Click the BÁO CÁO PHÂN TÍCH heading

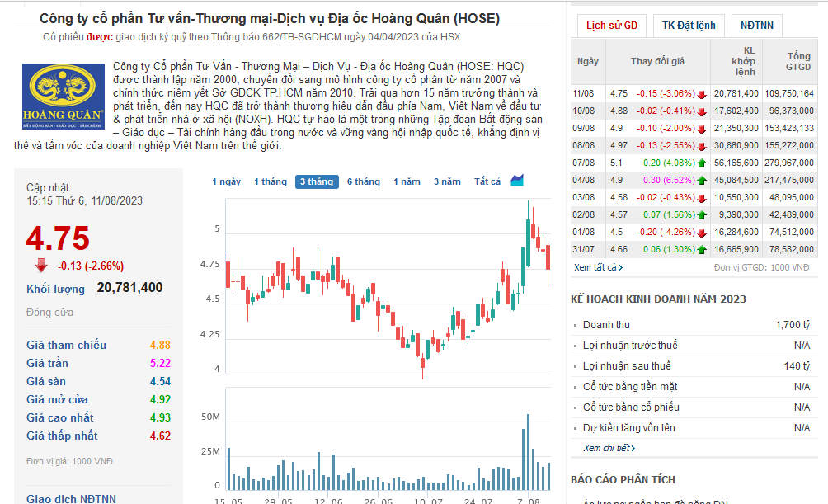(623, 480)
